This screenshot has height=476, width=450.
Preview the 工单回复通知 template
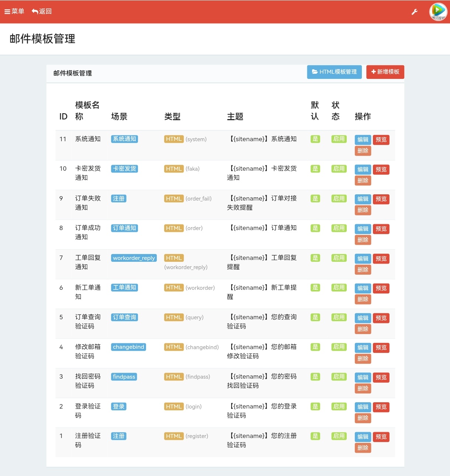pos(381,259)
